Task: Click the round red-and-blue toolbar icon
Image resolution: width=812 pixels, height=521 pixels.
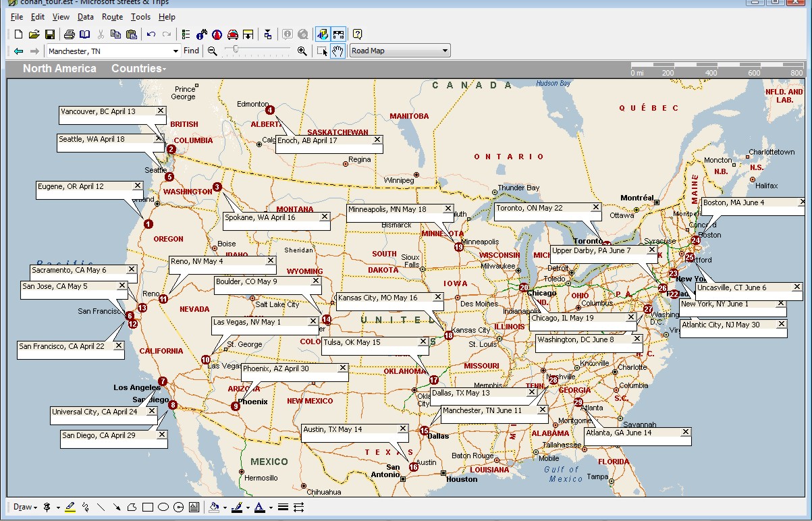Action: [217, 34]
